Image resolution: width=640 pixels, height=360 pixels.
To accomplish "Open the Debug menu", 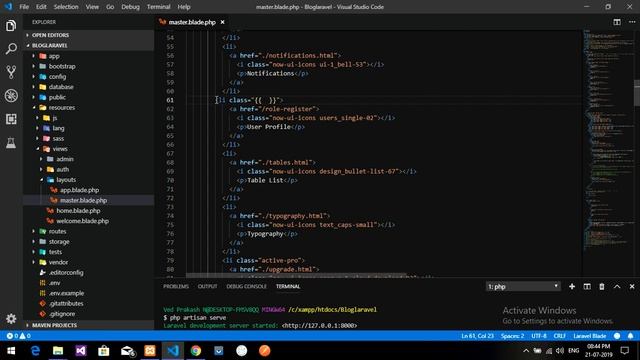I will click(x=130, y=7).
